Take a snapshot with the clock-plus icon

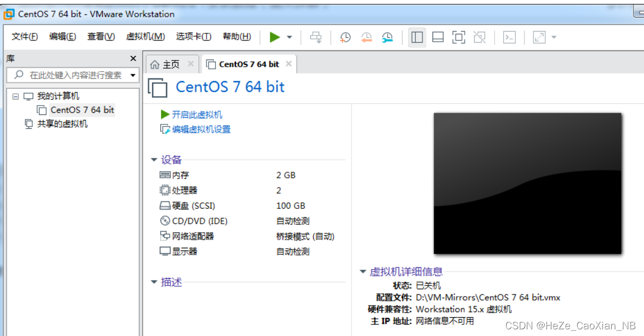345,37
